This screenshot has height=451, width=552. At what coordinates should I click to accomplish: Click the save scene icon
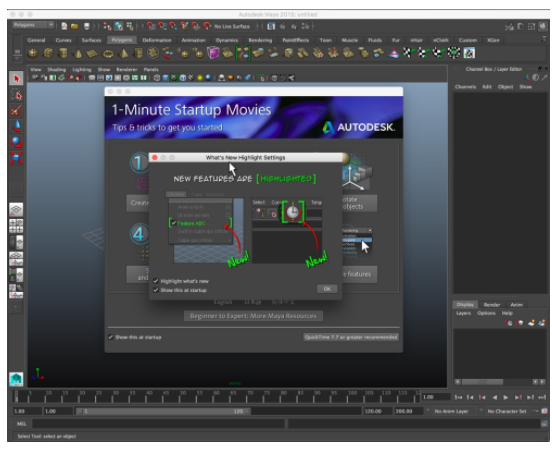point(87,26)
